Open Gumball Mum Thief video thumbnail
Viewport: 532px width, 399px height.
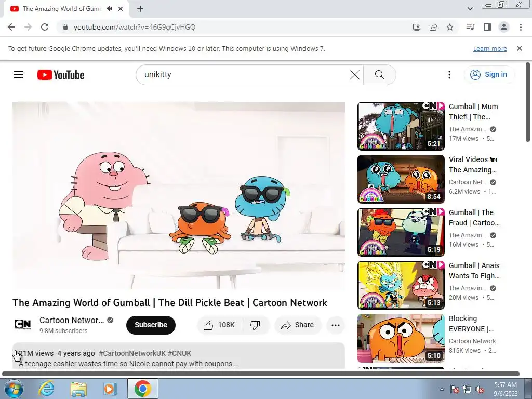[401, 126]
